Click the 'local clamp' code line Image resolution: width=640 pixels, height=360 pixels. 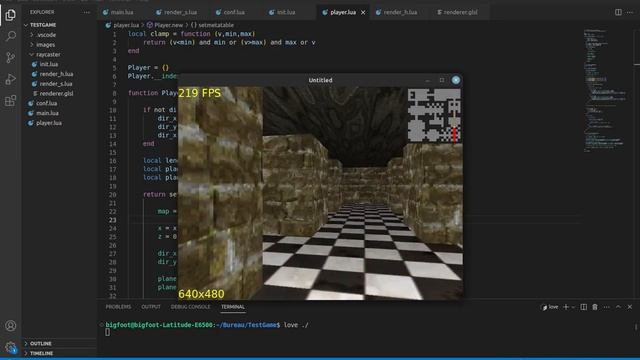(x=191, y=34)
